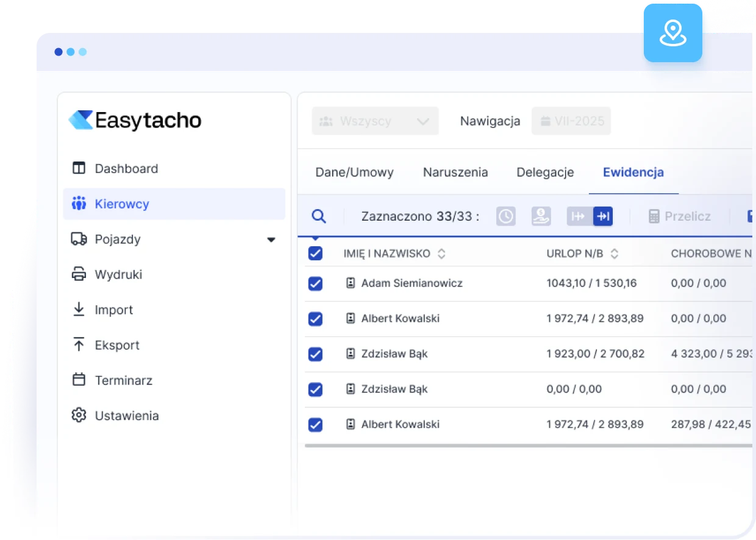756x540 pixels.
Task: Click the Adam Siemianowicz driver card icon
Action: point(351,283)
